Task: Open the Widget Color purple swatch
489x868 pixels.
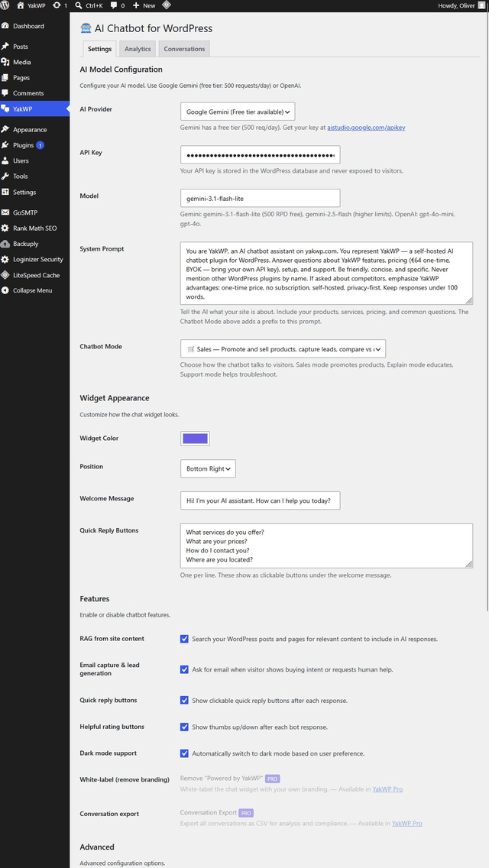Action: click(x=195, y=439)
